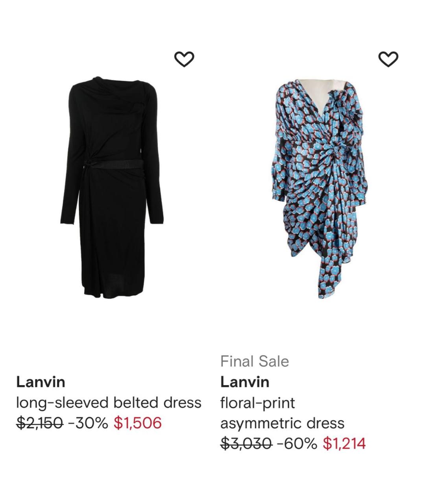Viewport: 425px width, 504px height.
Task: Click the -30% discount label
Action: [x=88, y=423]
